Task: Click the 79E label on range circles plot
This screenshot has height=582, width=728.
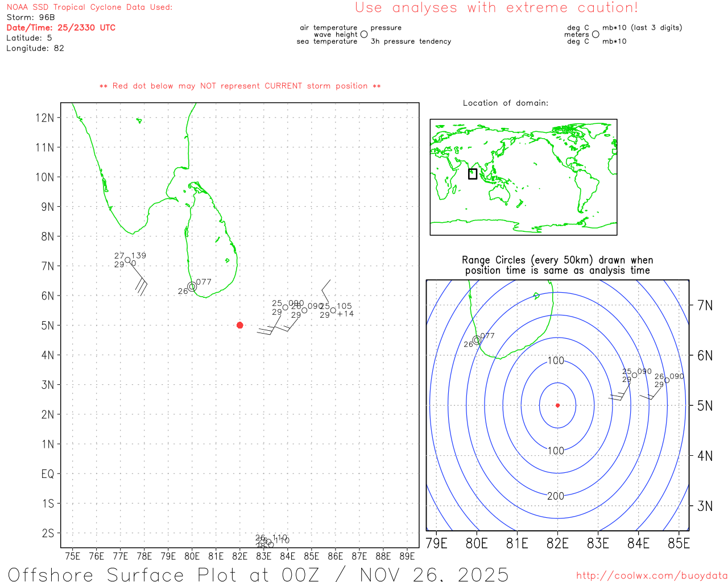Action: point(437,543)
